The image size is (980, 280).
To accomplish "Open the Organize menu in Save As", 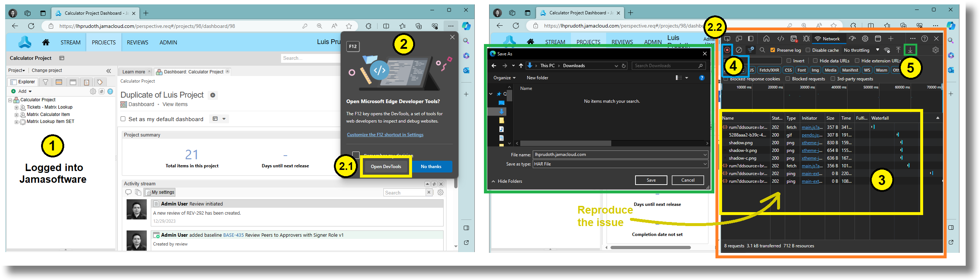I will [504, 77].
